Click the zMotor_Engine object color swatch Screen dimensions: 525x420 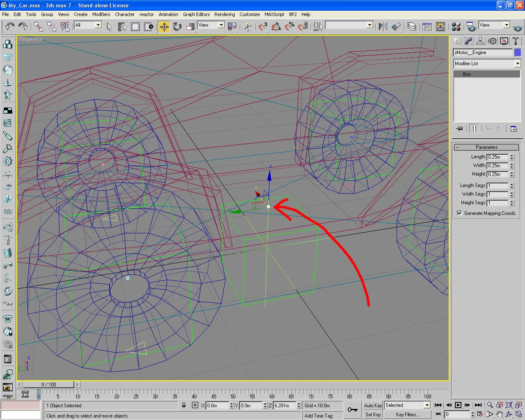[x=518, y=52]
